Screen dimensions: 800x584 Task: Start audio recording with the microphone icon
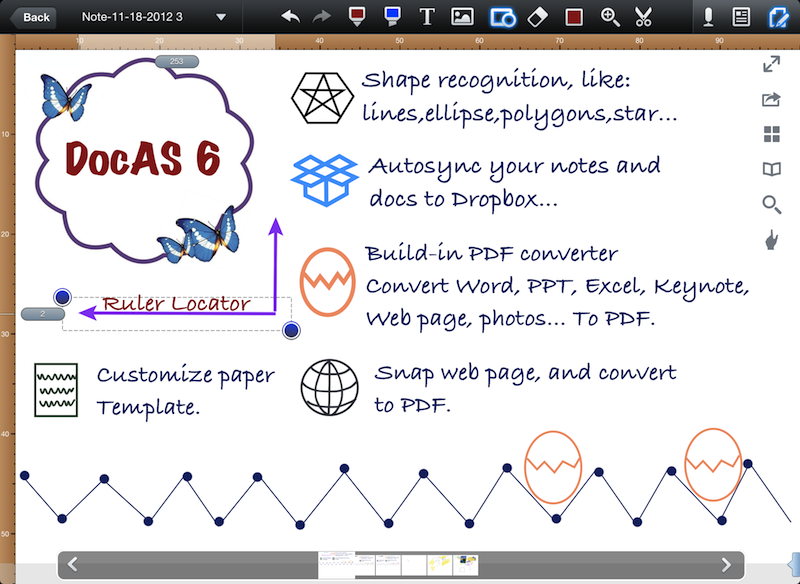click(708, 17)
